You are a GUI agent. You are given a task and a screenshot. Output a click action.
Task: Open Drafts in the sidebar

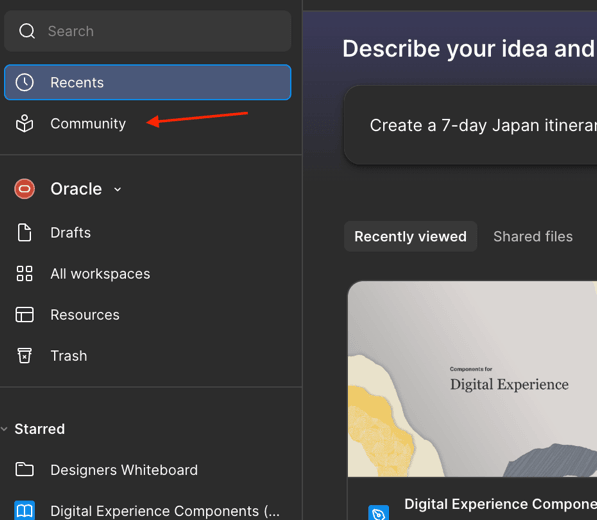click(148, 233)
